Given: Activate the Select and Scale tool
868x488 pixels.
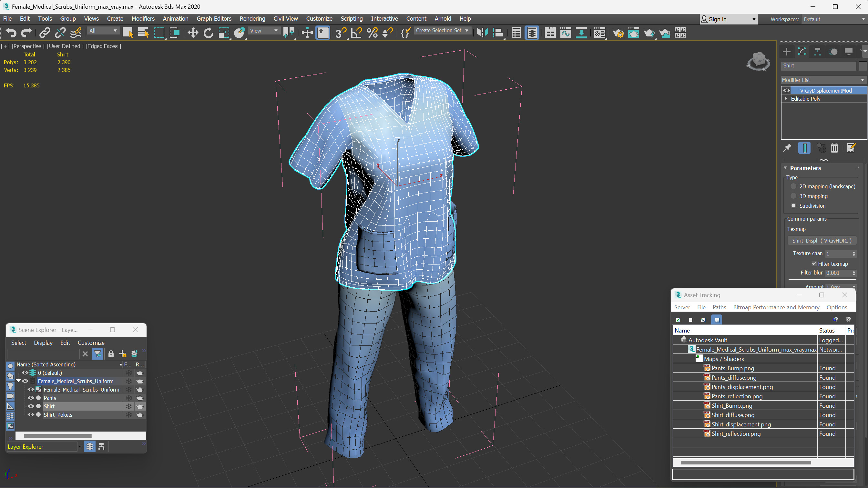Looking at the screenshot, I should (x=224, y=33).
